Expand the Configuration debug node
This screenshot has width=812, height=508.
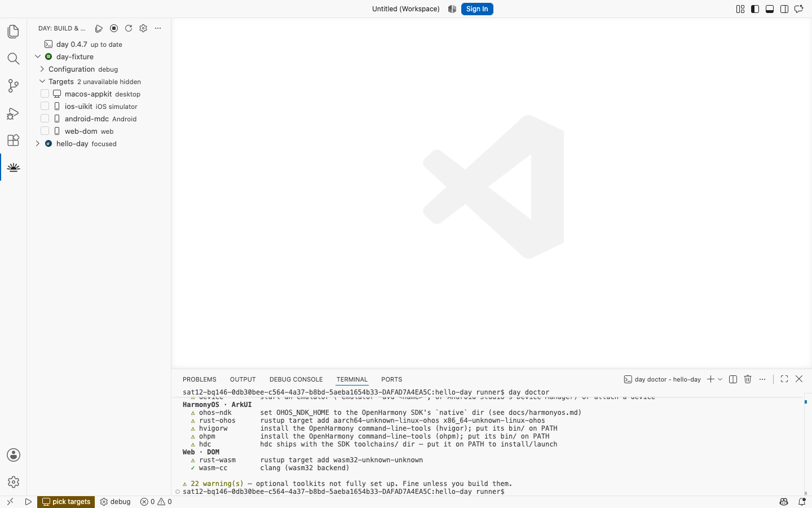[x=42, y=69]
